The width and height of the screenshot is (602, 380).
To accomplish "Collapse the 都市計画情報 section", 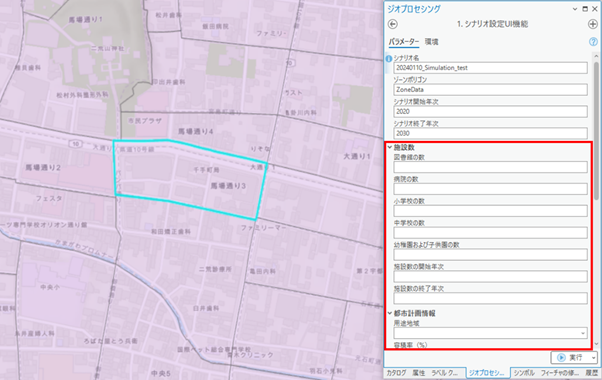I will point(390,314).
